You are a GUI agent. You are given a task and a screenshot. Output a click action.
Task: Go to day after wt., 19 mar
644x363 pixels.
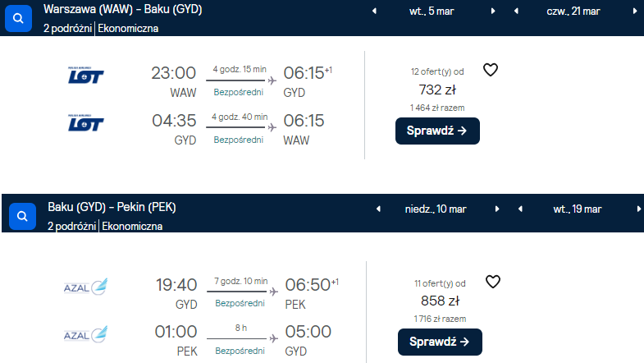(x=638, y=209)
